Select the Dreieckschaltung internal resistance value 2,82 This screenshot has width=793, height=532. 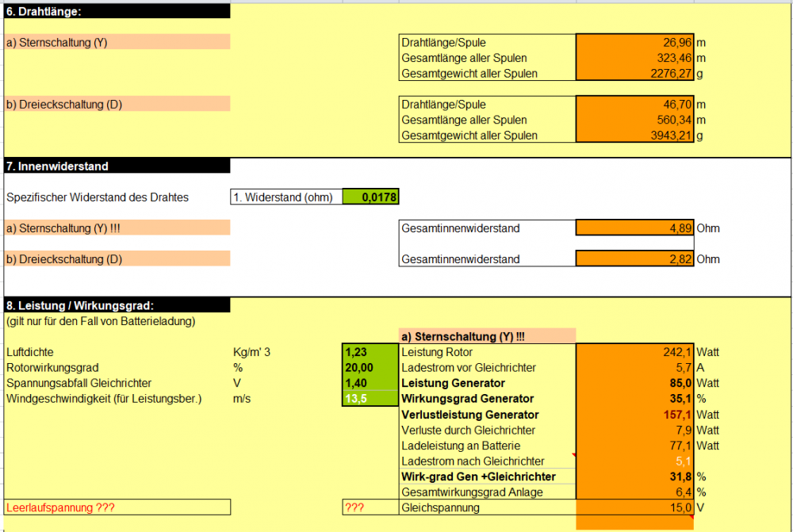pyautogui.click(x=634, y=259)
